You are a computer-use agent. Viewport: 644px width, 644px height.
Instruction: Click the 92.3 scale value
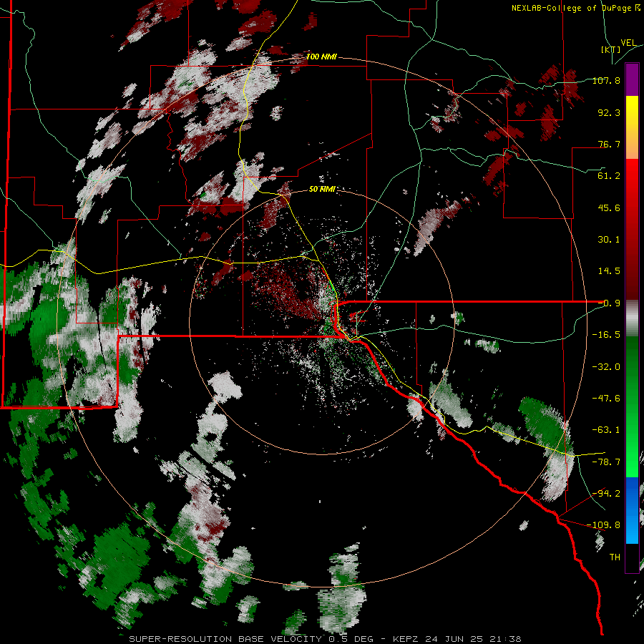pyautogui.click(x=609, y=112)
